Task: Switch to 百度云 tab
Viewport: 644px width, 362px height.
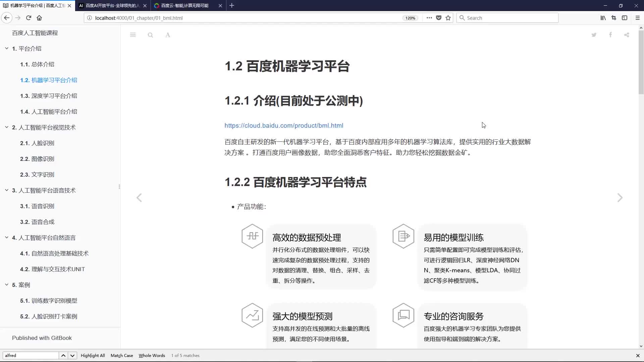Action: (x=188, y=6)
